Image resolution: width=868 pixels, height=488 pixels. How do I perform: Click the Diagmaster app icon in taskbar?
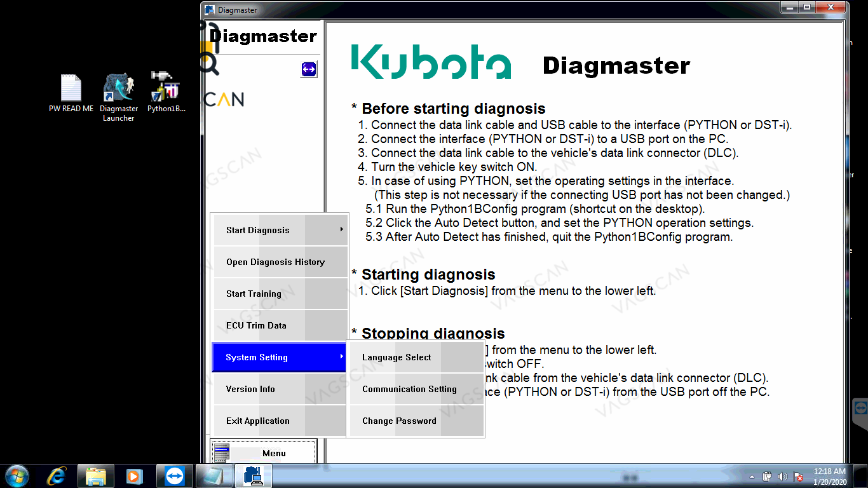click(x=253, y=476)
